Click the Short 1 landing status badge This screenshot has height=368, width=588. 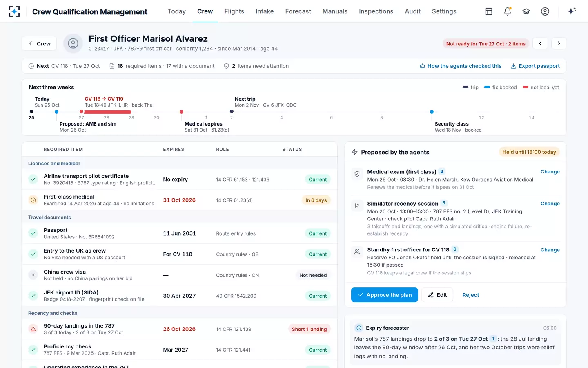point(309,329)
